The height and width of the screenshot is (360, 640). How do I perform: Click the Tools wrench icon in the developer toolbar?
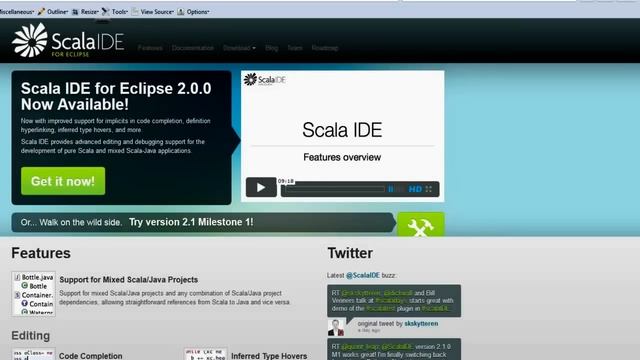click(105, 11)
